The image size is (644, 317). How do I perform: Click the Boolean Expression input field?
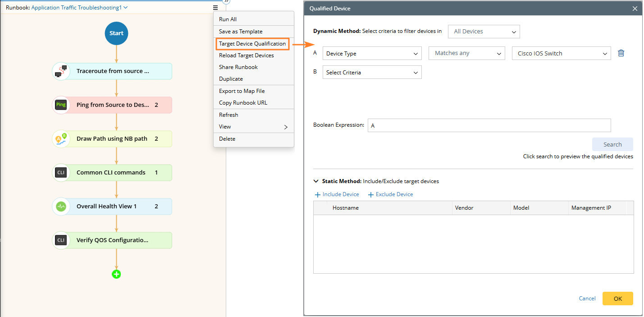coord(489,125)
